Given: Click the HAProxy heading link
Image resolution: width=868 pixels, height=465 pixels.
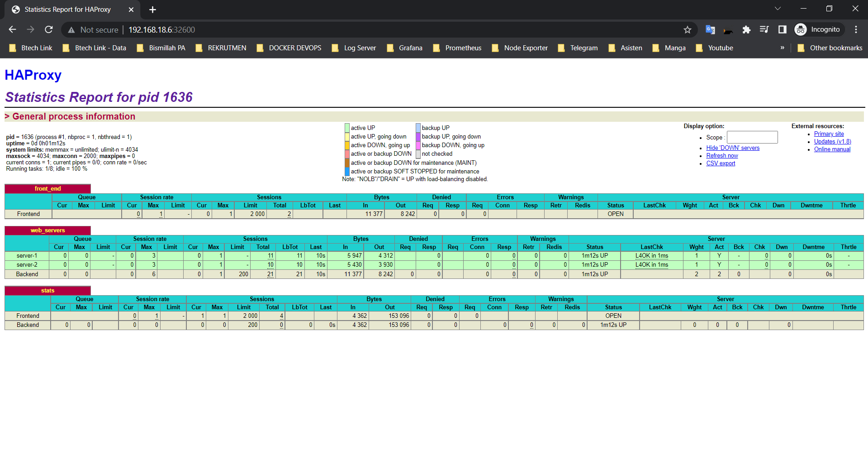Looking at the screenshot, I should tap(33, 75).
